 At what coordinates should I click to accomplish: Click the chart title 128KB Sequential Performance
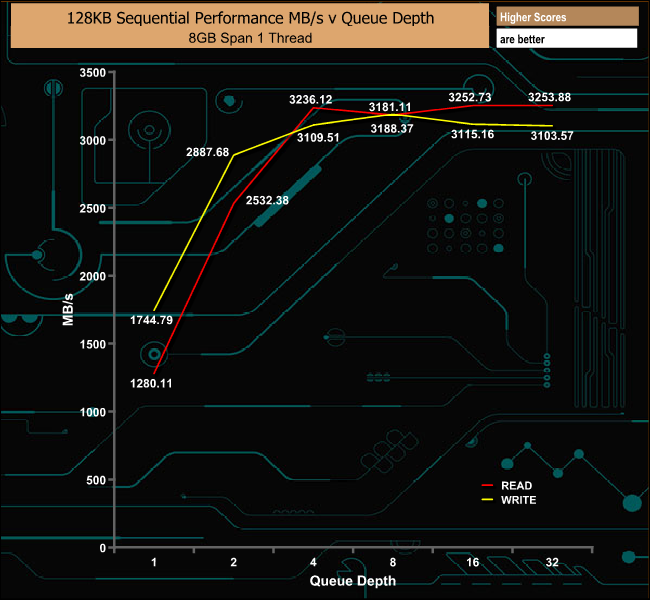coord(250,18)
